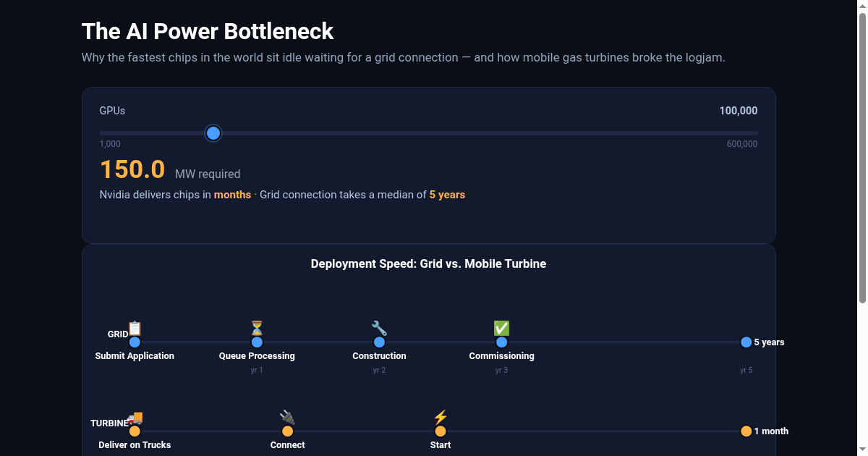Click the 'GRID' row label
Screen dimensions: 868x456
[x=118, y=334]
